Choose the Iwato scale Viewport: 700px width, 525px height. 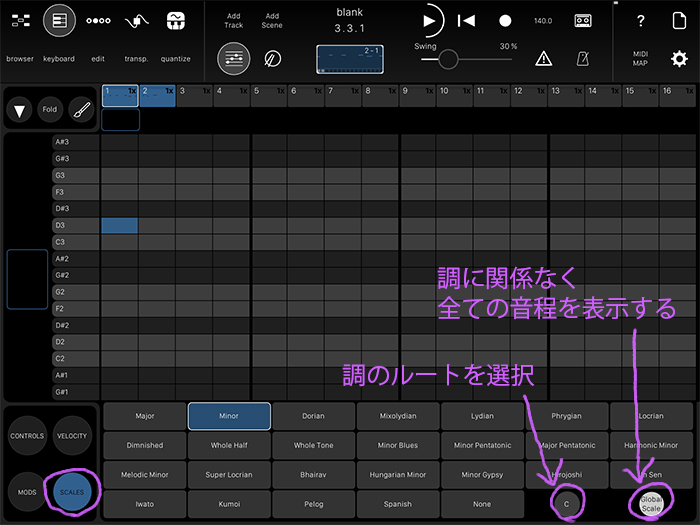145,504
